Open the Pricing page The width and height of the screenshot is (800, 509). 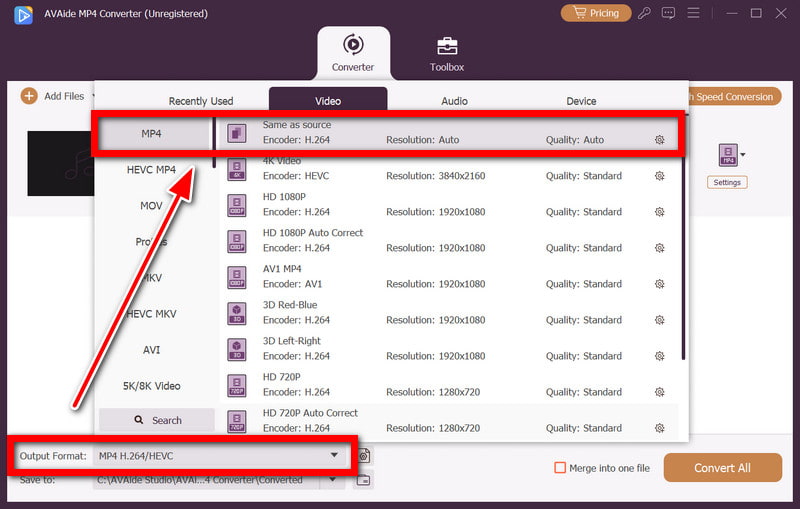point(595,13)
